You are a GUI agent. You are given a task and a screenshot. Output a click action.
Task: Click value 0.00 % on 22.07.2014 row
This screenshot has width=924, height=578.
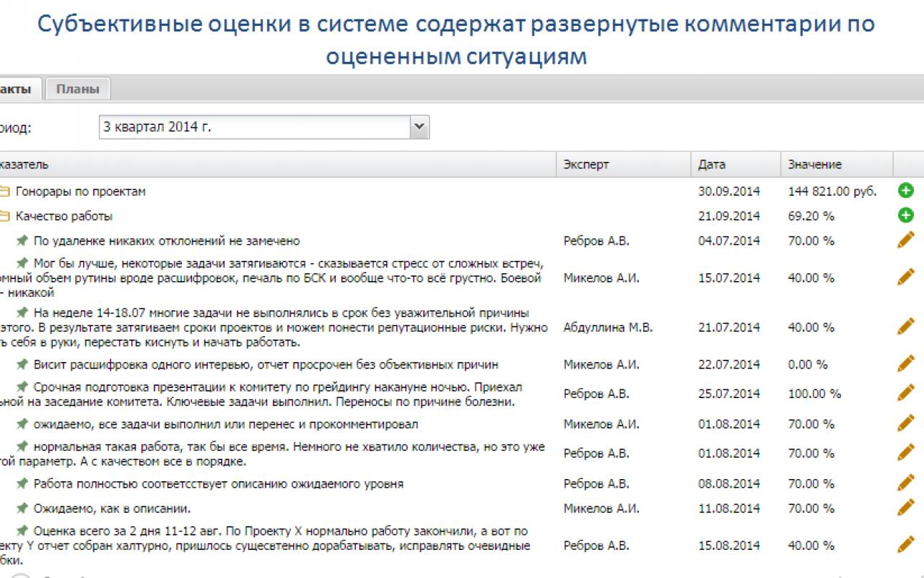808,365
